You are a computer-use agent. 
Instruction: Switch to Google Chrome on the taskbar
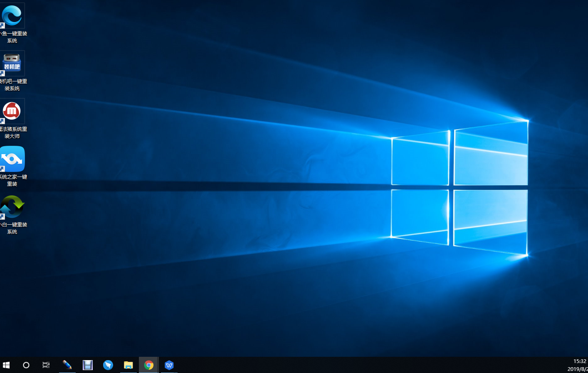(149, 365)
